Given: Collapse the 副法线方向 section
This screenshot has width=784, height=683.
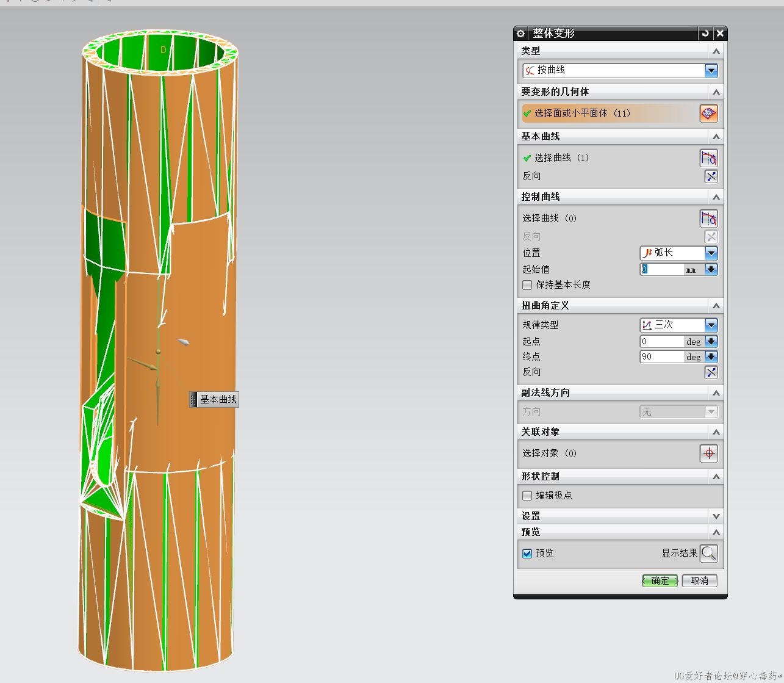Looking at the screenshot, I should coord(716,393).
